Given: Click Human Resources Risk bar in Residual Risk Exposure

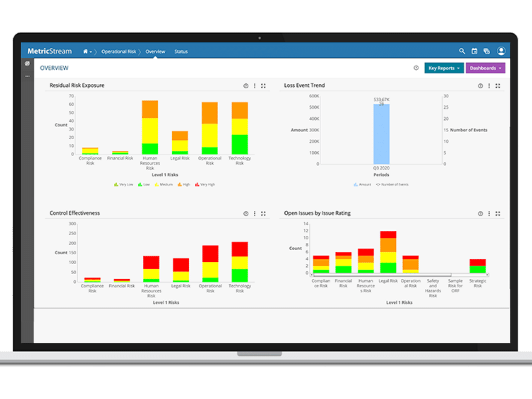Looking at the screenshot, I should click(150, 127).
